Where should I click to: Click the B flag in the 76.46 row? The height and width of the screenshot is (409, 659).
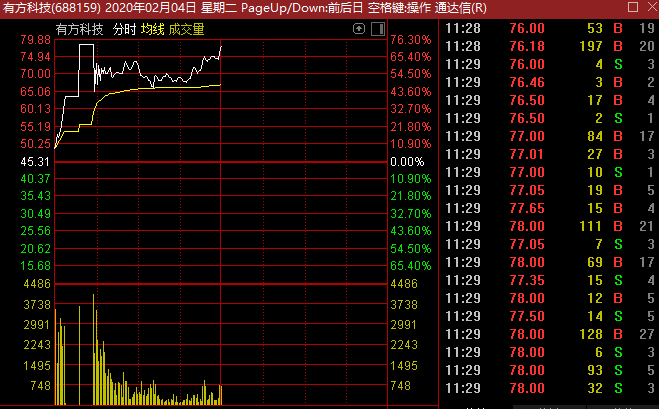tap(618, 82)
